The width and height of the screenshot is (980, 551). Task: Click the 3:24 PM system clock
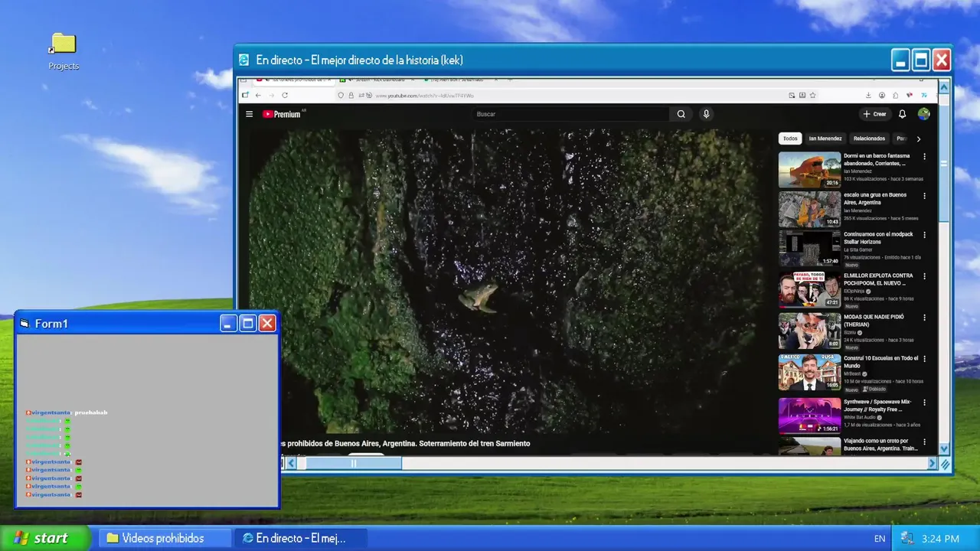pyautogui.click(x=941, y=539)
